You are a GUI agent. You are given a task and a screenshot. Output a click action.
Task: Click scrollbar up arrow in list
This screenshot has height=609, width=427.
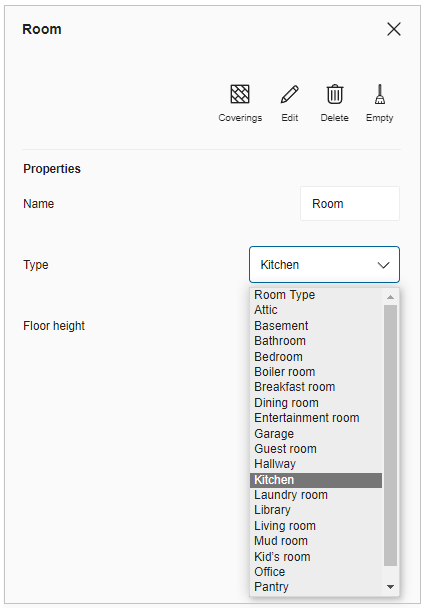(390, 297)
